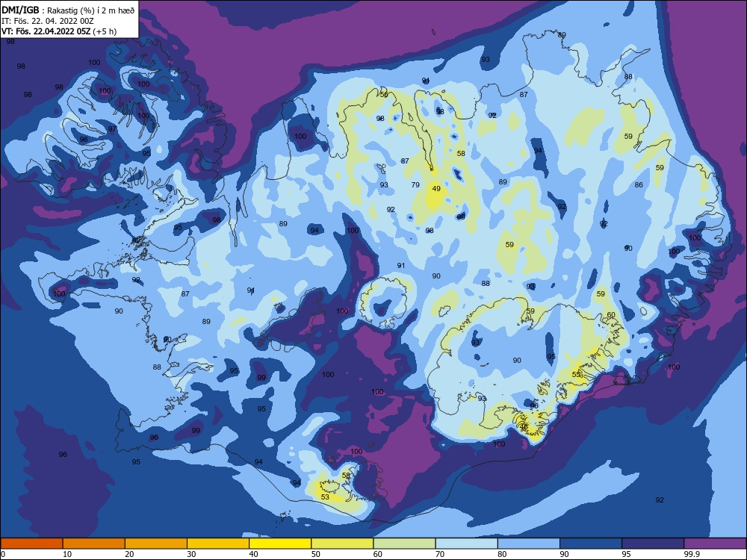Click the '99.9' label on the color scale
Screen dimensions: 747x560
(691, 554)
